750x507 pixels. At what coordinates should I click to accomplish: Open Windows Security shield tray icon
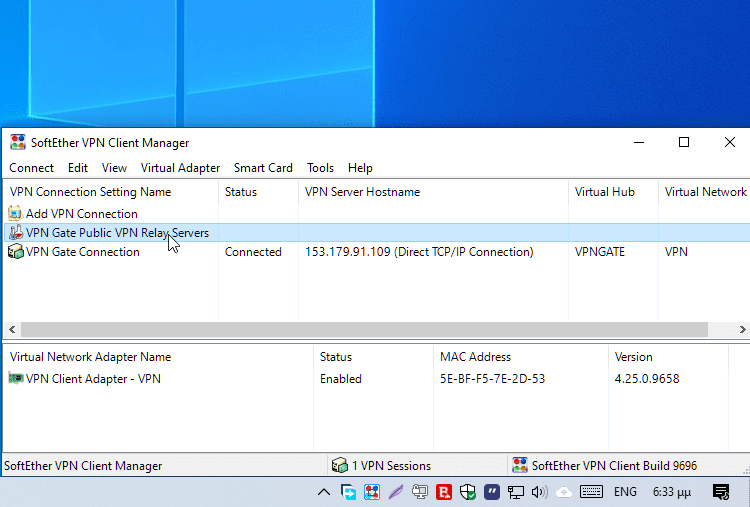point(468,492)
